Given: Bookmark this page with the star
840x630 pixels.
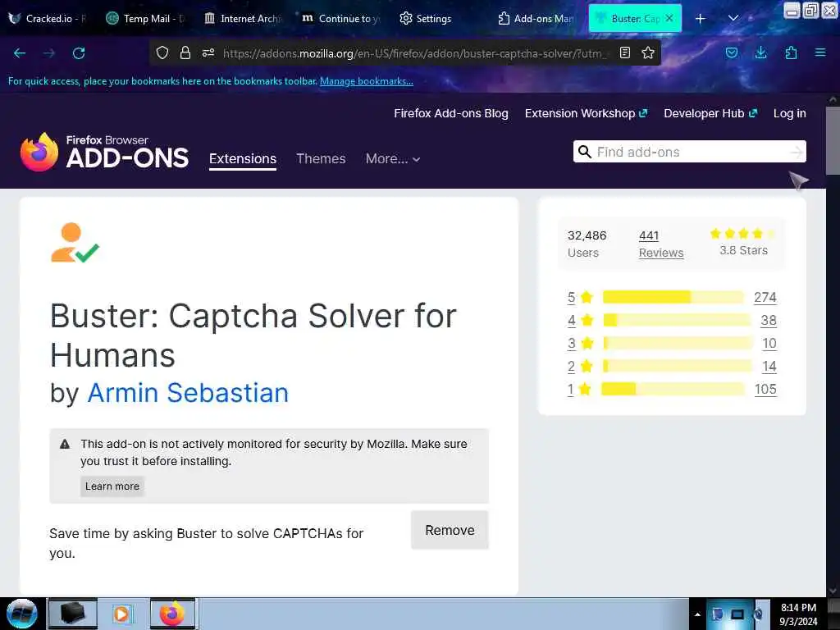Looking at the screenshot, I should [x=648, y=52].
